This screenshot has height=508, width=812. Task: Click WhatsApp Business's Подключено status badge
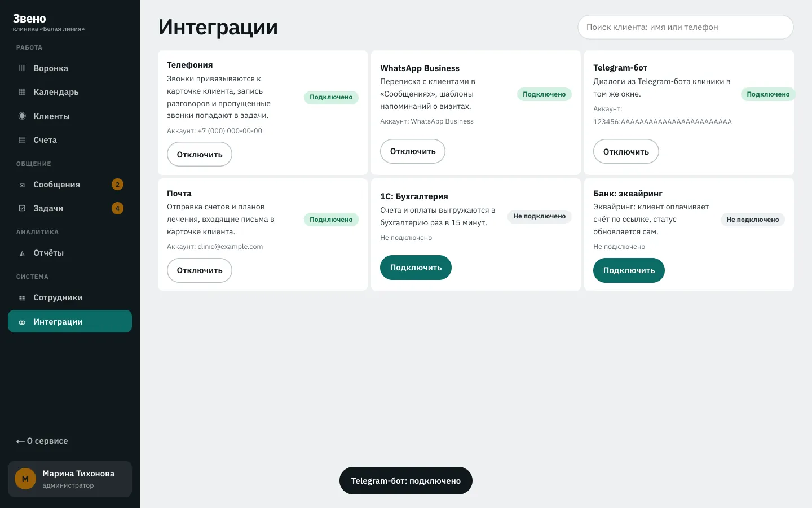(x=544, y=94)
